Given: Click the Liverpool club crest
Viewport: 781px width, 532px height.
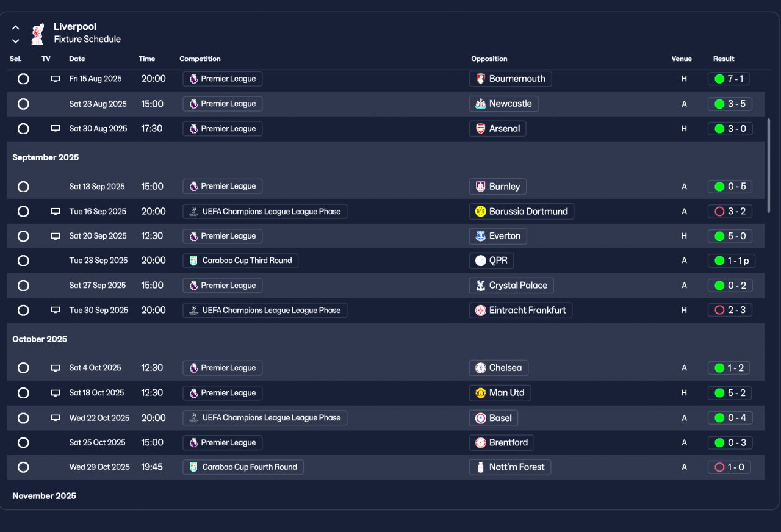Looking at the screenshot, I should coord(38,34).
